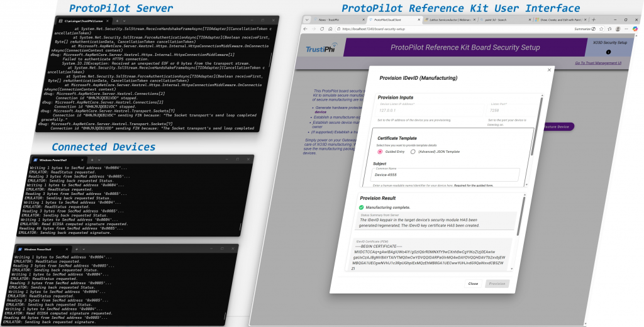Select the (Advanced) JSON Template option
Viewport: 644px width, 327px height.
(x=413, y=152)
